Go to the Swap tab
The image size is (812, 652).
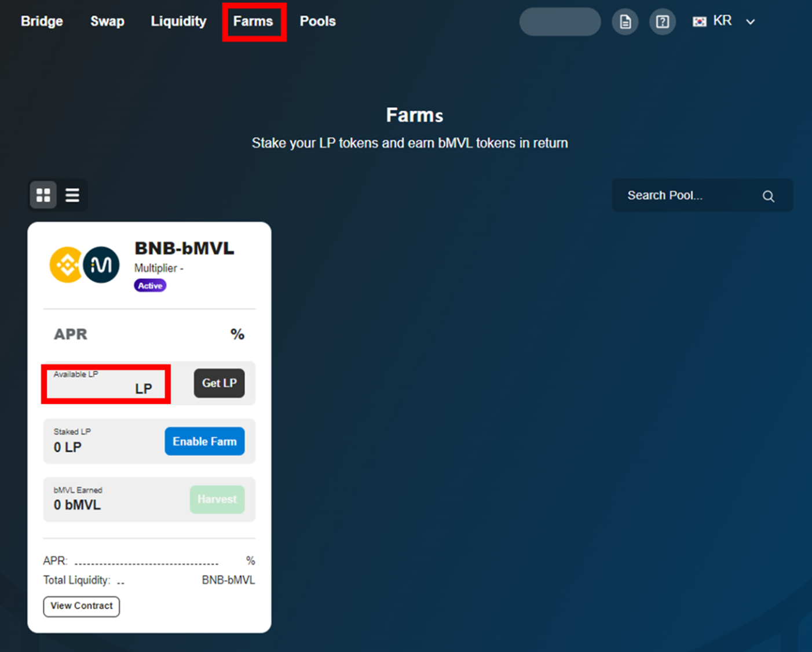pyautogui.click(x=107, y=21)
